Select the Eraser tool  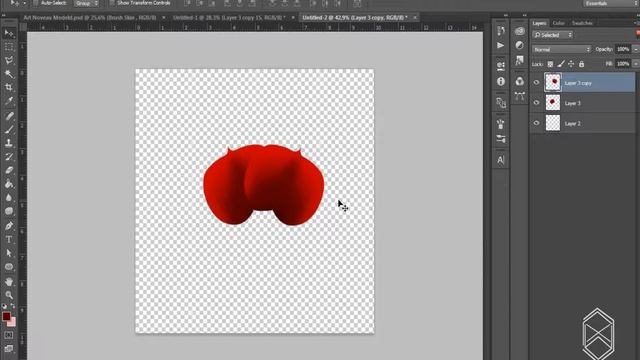tap(9, 171)
